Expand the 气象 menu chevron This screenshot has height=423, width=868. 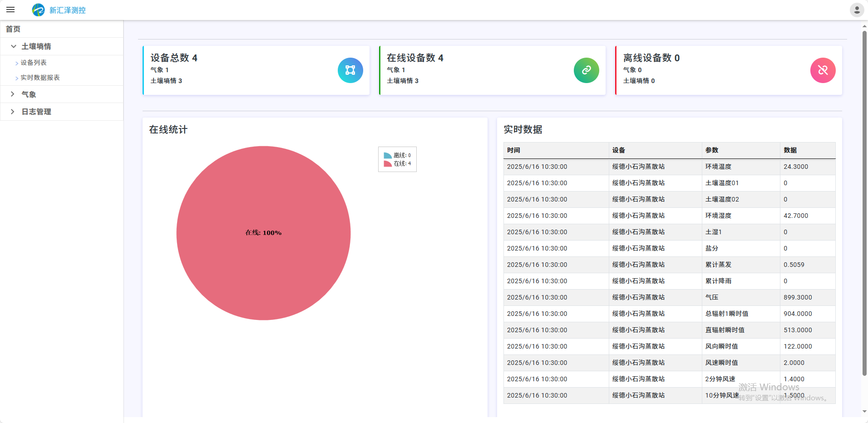(13, 94)
